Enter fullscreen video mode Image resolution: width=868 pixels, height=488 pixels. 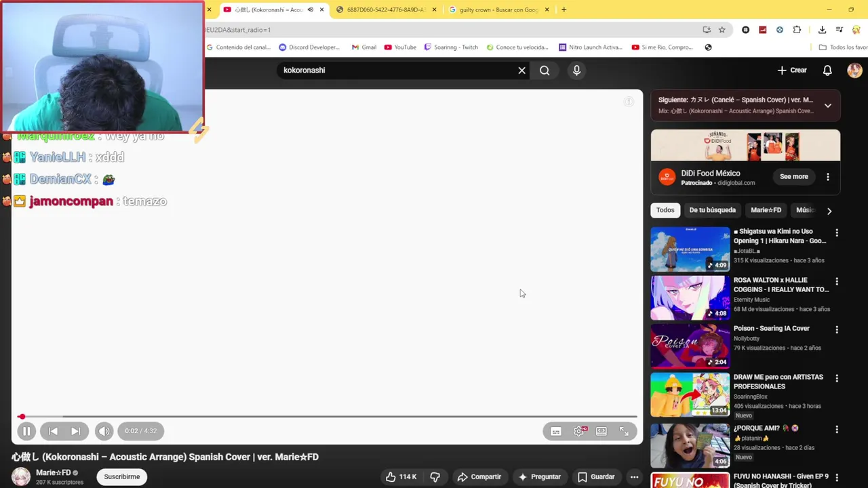(624, 431)
